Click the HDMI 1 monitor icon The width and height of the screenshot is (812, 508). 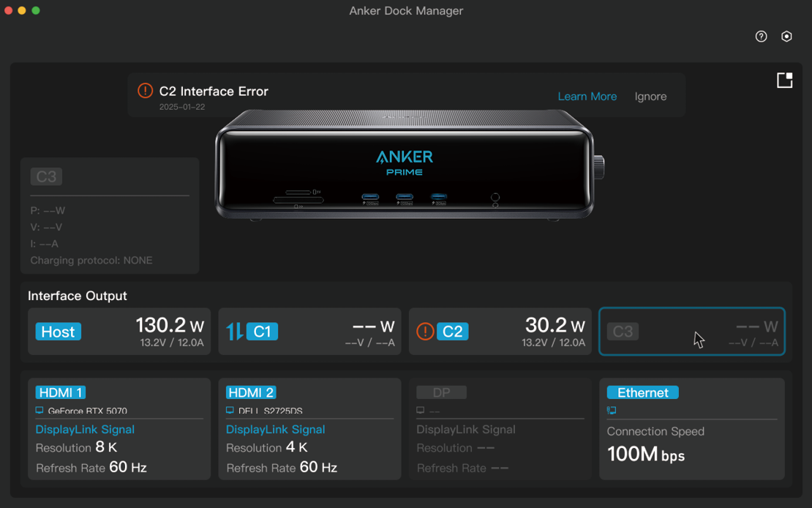tap(40, 410)
